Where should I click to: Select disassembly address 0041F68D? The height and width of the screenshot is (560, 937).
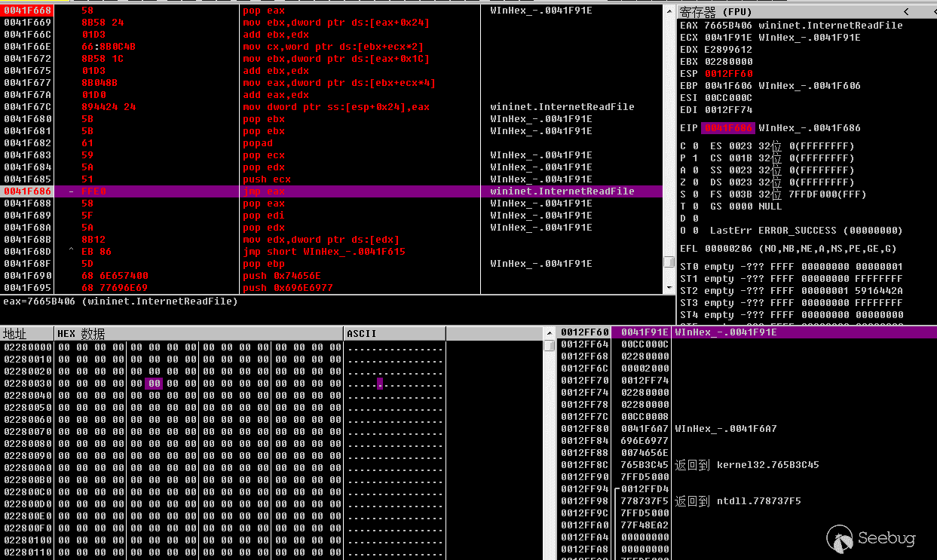(28, 252)
